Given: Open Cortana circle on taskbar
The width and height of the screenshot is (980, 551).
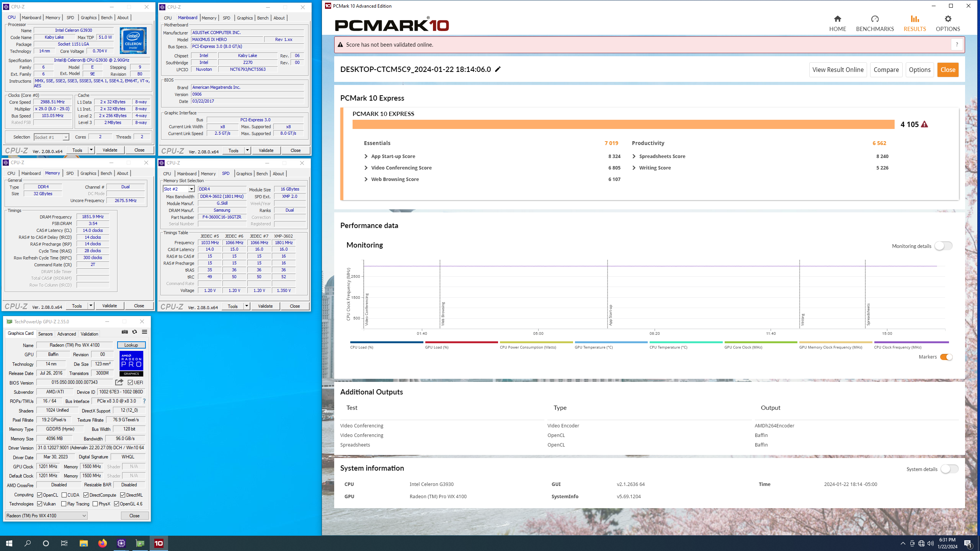Looking at the screenshot, I should (x=46, y=543).
